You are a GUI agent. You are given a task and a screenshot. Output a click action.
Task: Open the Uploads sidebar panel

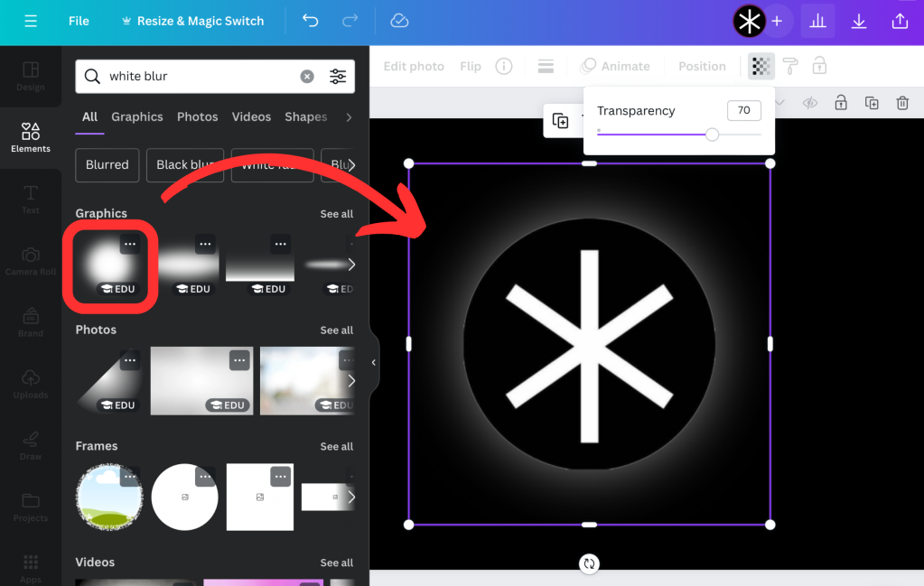[x=31, y=384]
